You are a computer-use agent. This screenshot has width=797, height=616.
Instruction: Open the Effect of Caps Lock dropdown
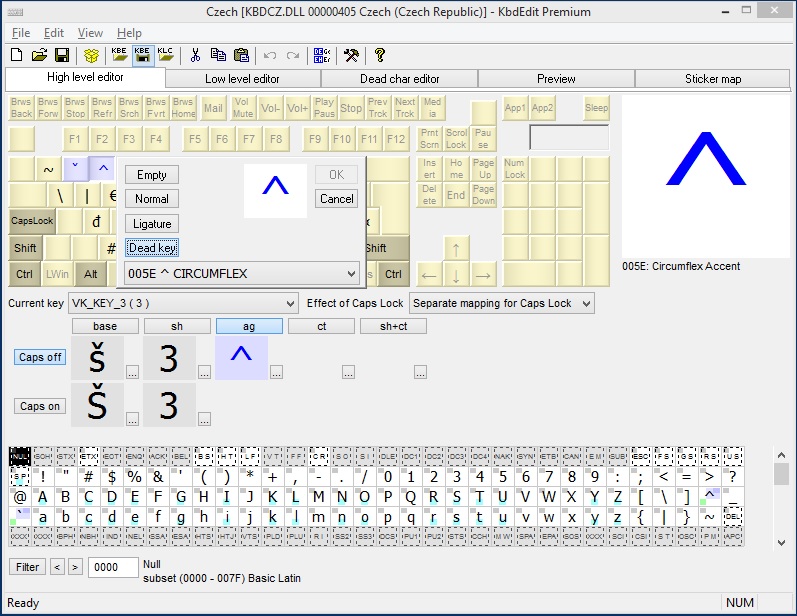point(585,303)
